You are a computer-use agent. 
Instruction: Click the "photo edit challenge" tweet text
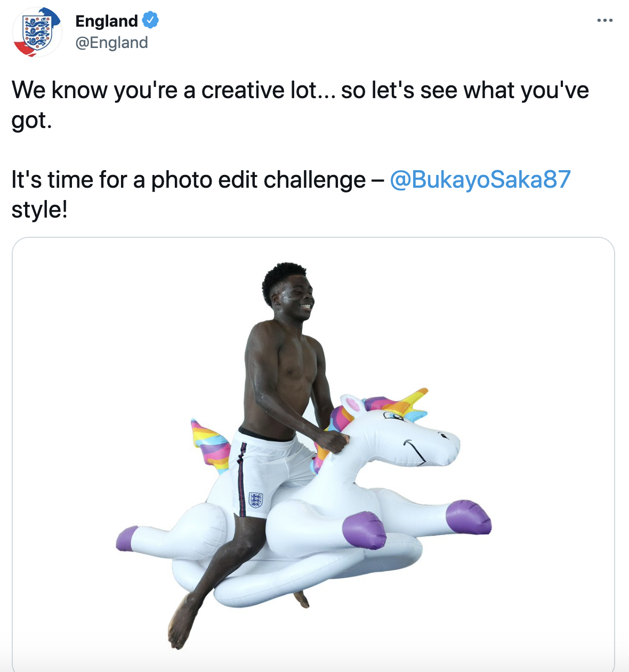click(x=259, y=180)
